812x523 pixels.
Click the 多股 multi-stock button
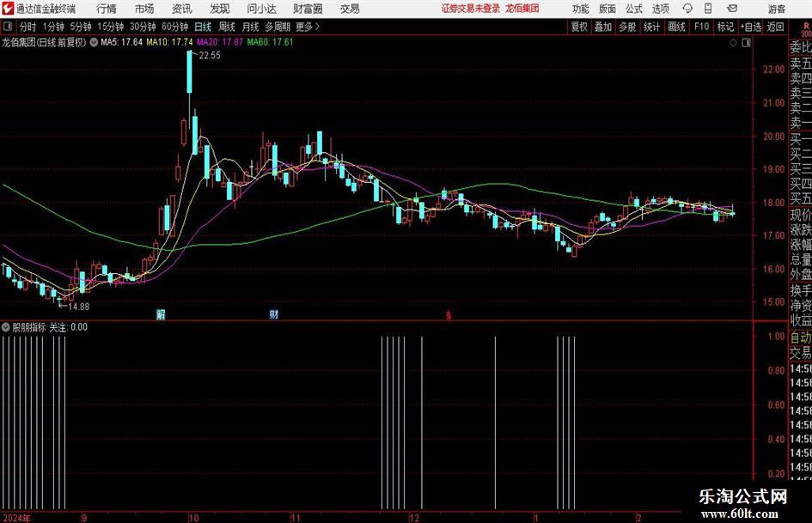coord(627,27)
